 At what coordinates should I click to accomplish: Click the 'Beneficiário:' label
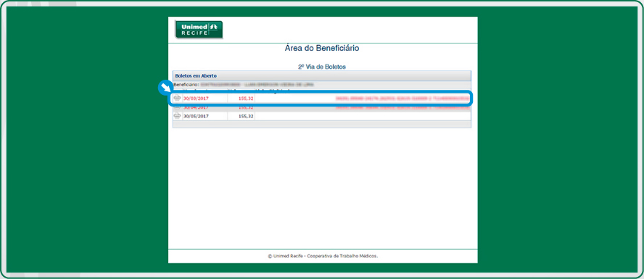(186, 84)
